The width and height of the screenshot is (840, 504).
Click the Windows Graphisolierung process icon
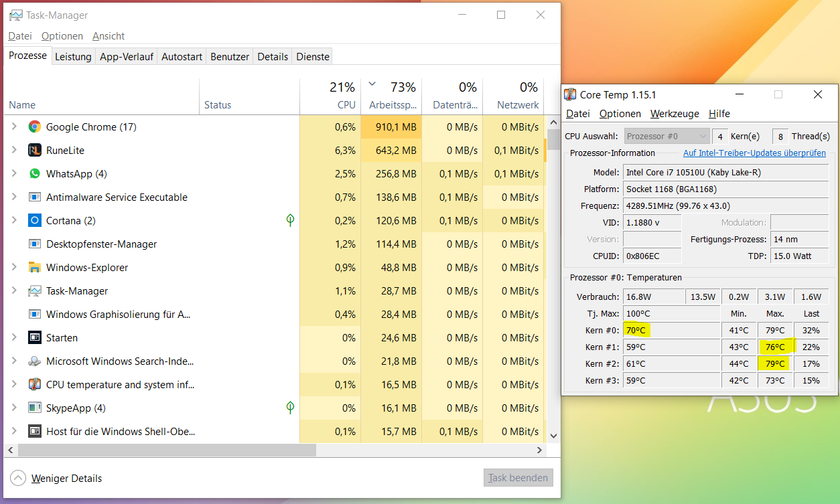(35, 314)
